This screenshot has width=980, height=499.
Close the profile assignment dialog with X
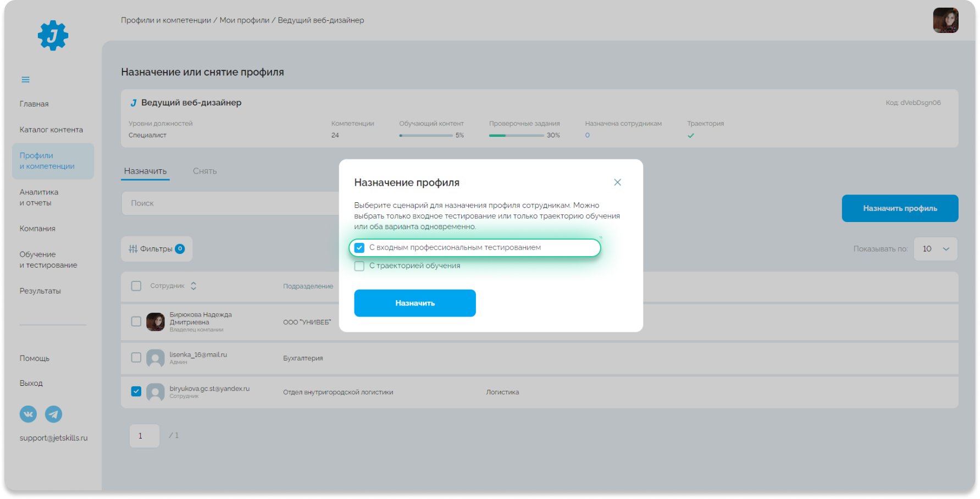click(617, 182)
